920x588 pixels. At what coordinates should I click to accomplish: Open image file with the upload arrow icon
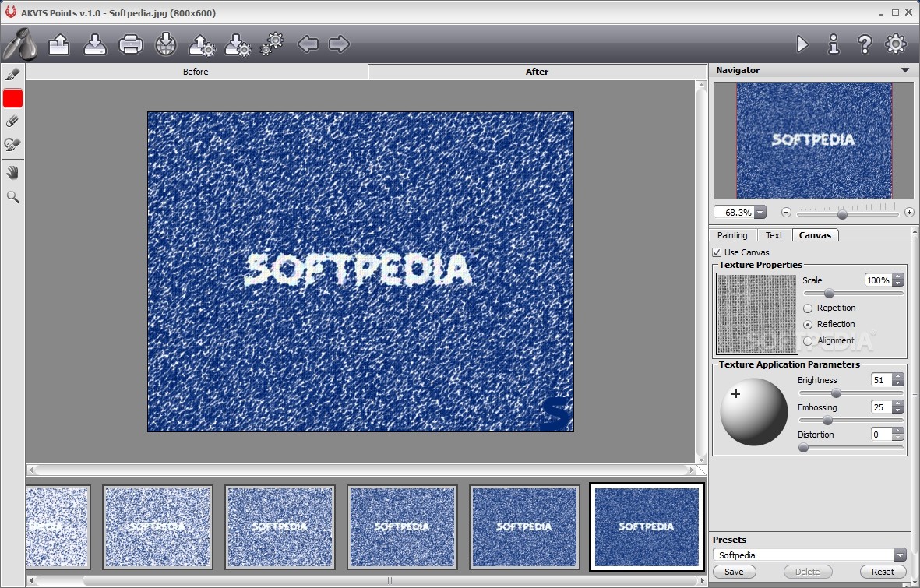pyautogui.click(x=58, y=44)
